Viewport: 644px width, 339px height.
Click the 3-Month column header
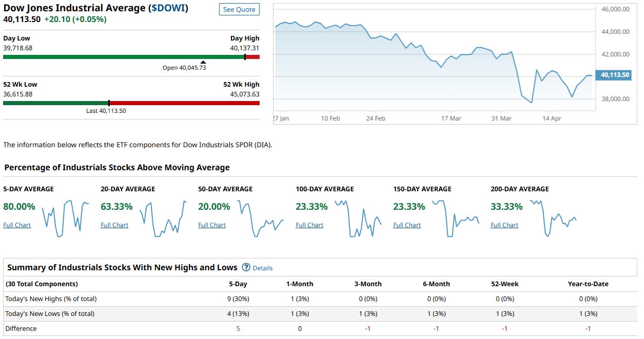coord(368,284)
